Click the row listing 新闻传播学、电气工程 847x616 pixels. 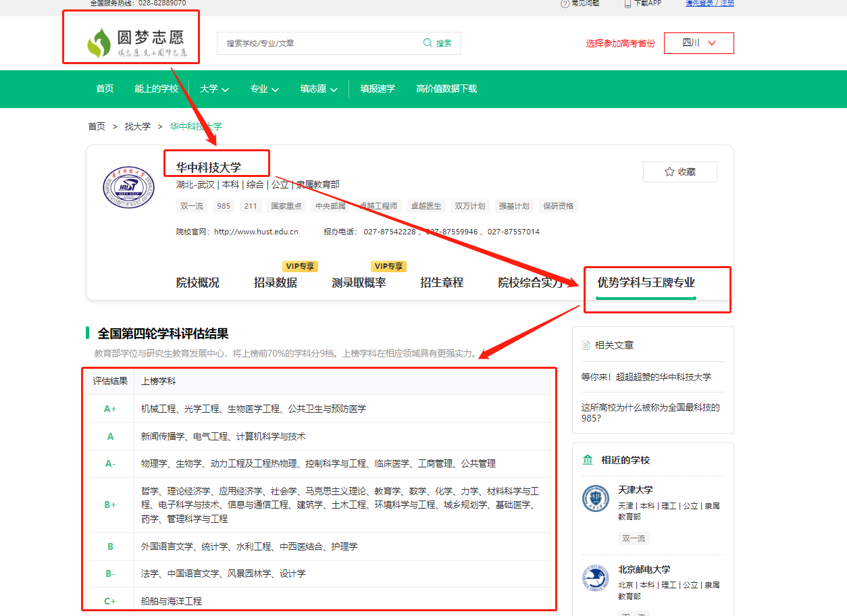(318, 436)
